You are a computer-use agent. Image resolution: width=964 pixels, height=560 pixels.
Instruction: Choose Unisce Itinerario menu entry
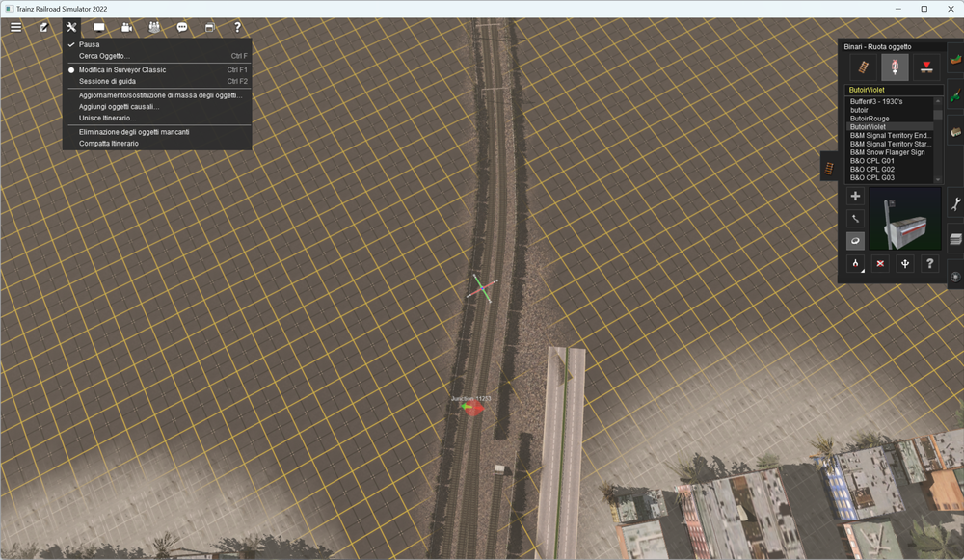click(157, 118)
